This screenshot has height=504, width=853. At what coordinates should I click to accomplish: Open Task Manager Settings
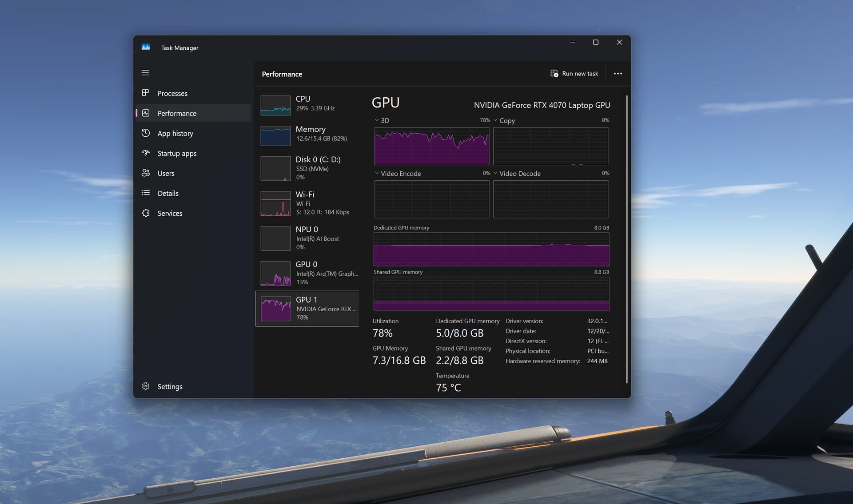tap(193, 386)
